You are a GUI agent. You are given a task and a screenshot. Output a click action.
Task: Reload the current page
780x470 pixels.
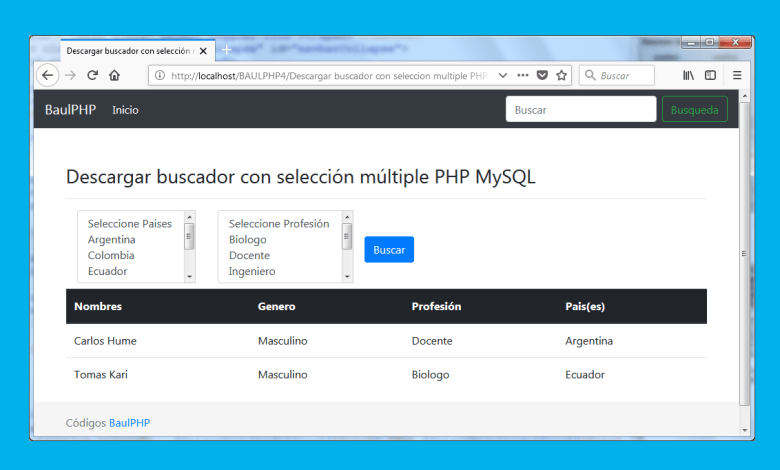tap(92, 75)
